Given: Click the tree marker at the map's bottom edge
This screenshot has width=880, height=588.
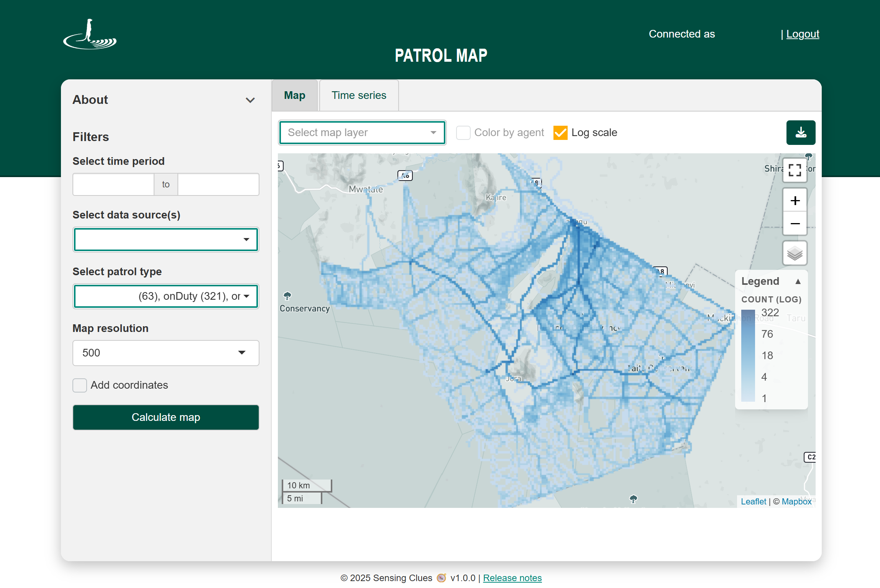Looking at the screenshot, I should (x=634, y=499).
